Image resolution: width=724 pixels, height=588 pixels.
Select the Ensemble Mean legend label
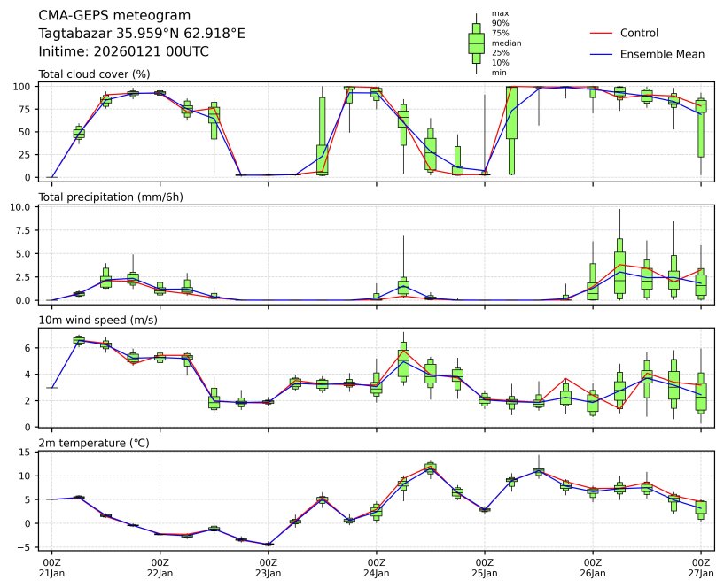[662, 55]
